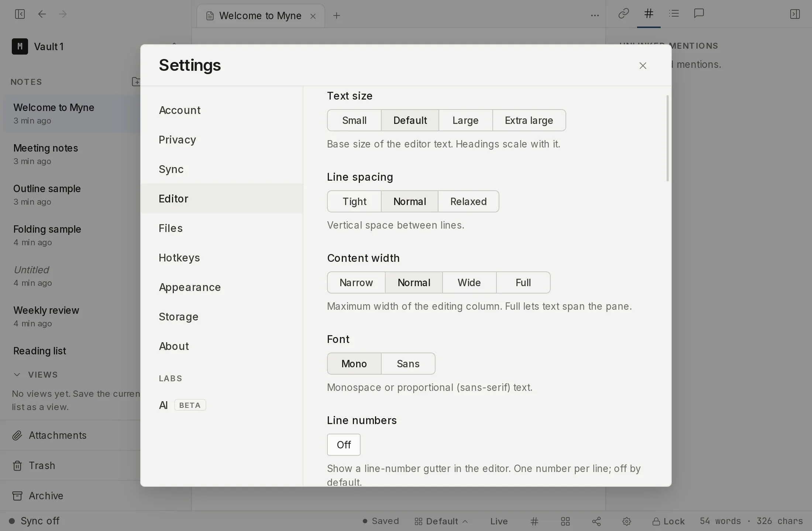Image resolution: width=812 pixels, height=531 pixels.
Task: Open Storage settings section
Action: click(x=221, y=316)
